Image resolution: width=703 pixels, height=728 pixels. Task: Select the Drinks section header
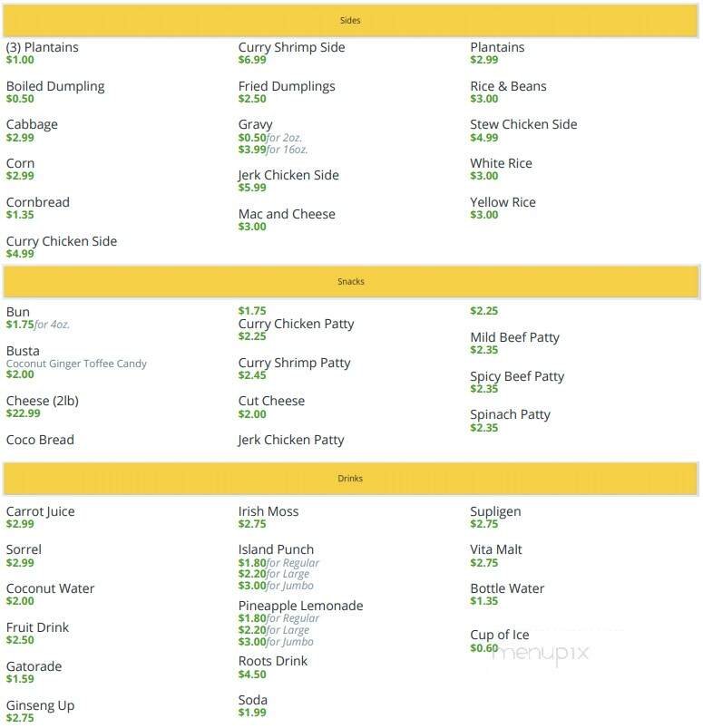[351, 478]
